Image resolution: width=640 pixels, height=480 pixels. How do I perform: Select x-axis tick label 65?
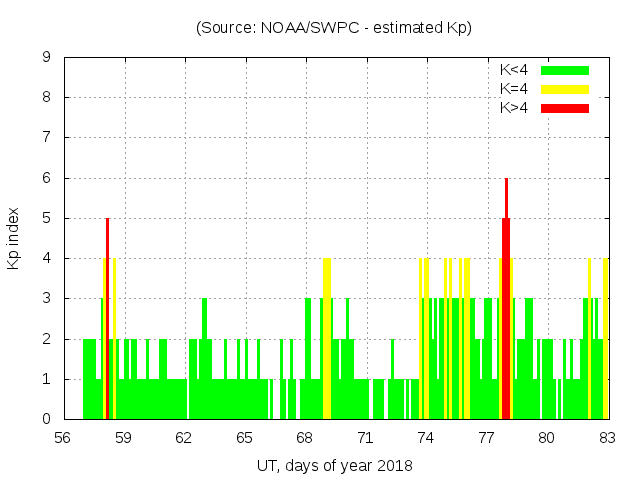[x=244, y=438]
